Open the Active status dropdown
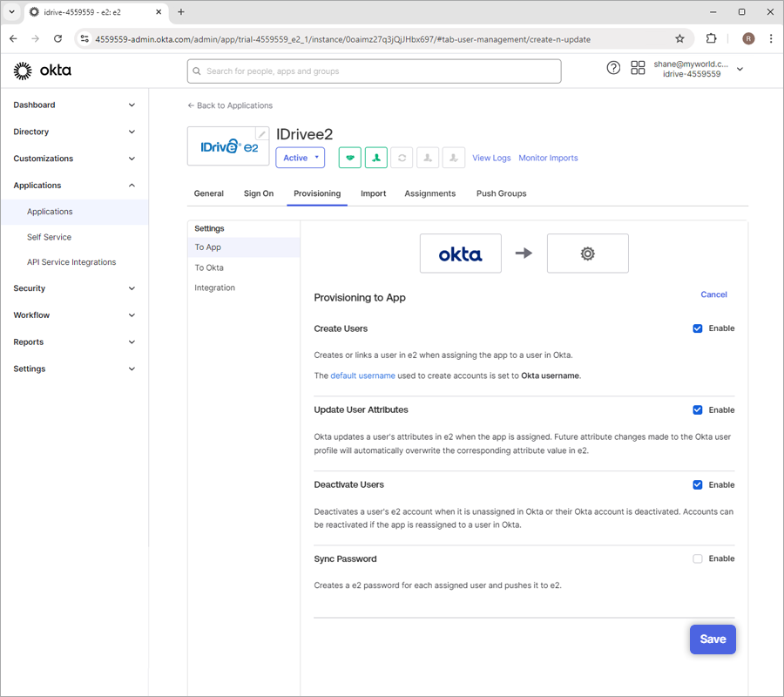This screenshot has width=784, height=697. 300,158
